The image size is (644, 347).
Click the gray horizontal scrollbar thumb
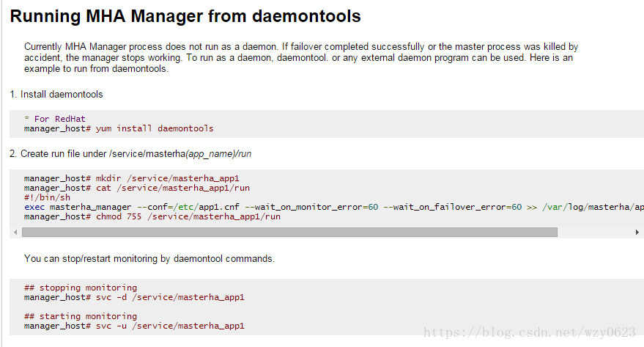289,233
